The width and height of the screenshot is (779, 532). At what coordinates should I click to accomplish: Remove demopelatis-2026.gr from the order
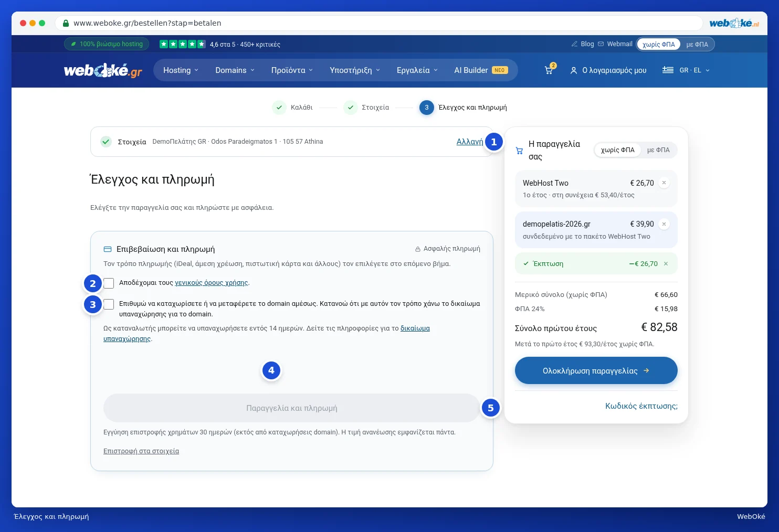pos(664,224)
